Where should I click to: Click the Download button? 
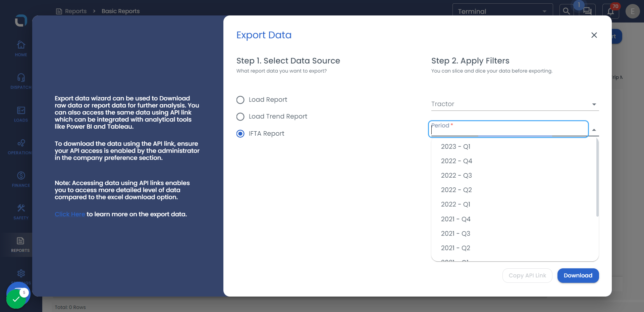578,275
